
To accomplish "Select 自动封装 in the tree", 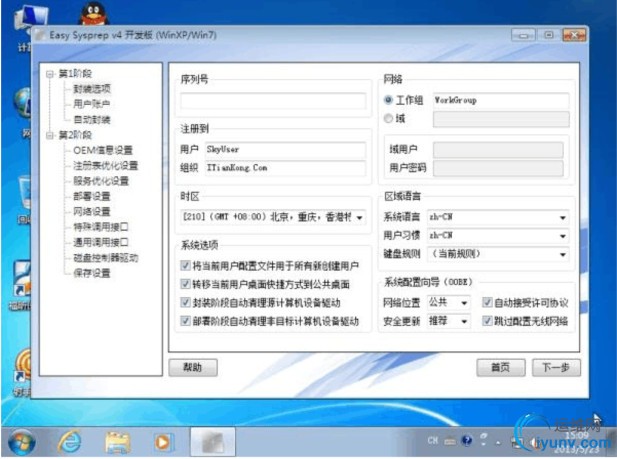I will (x=92, y=120).
